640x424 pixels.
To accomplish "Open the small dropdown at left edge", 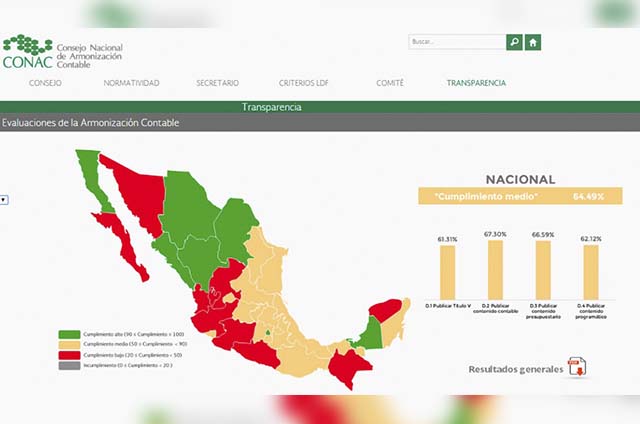I will (4, 200).
